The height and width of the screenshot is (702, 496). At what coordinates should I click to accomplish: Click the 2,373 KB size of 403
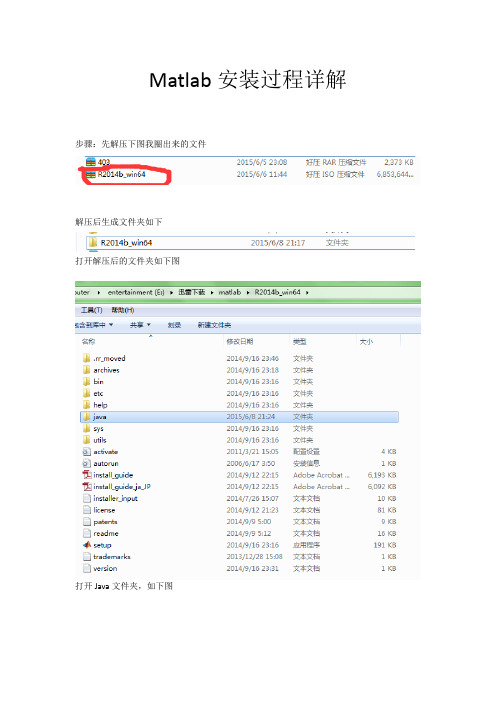(x=399, y=162)
